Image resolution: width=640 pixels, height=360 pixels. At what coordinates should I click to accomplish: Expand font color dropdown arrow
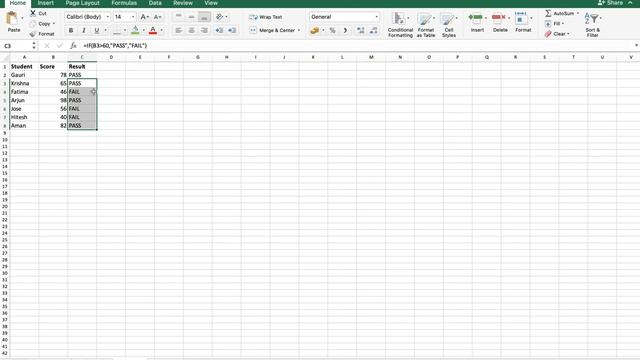(x=161, y=30)
